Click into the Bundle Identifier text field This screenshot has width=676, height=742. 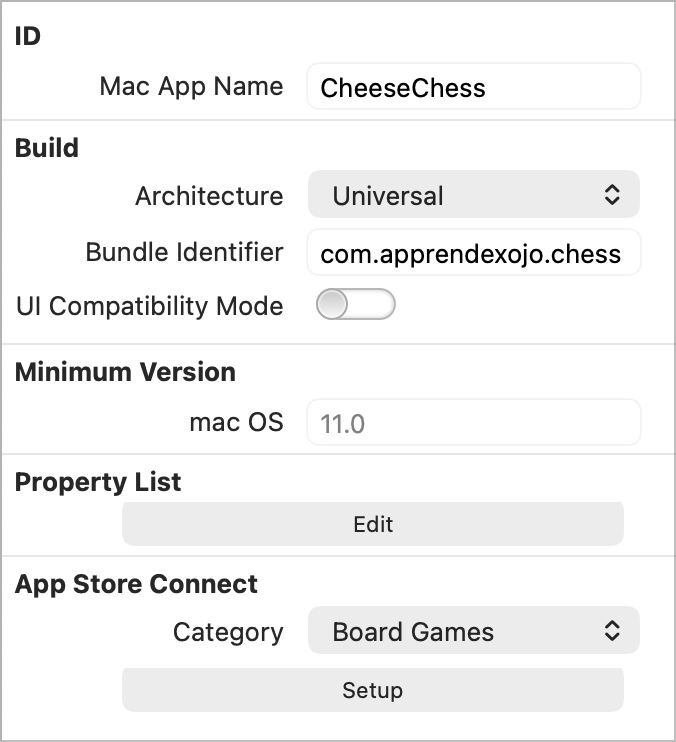tap(473, 254)
